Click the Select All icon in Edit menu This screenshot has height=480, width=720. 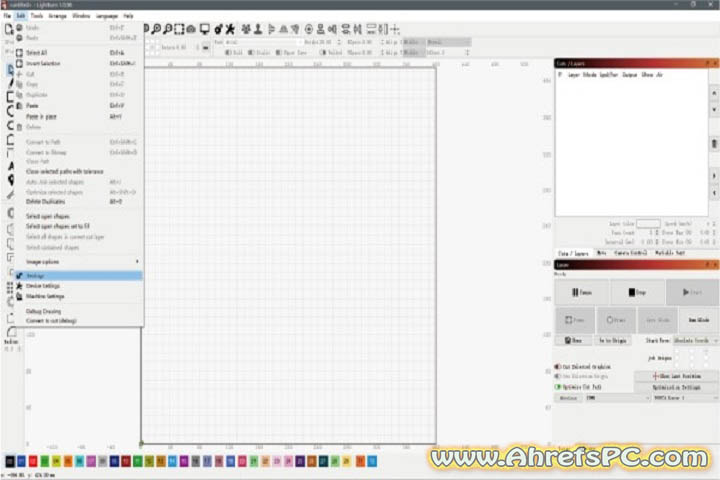pyautogui.click(x=19, y=52)
